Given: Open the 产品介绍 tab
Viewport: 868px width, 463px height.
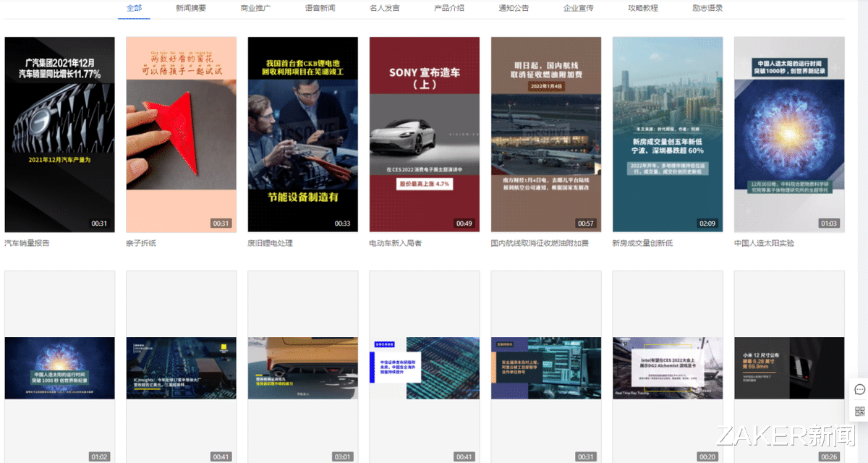Looking at the screenshot, I should point(449,8).
